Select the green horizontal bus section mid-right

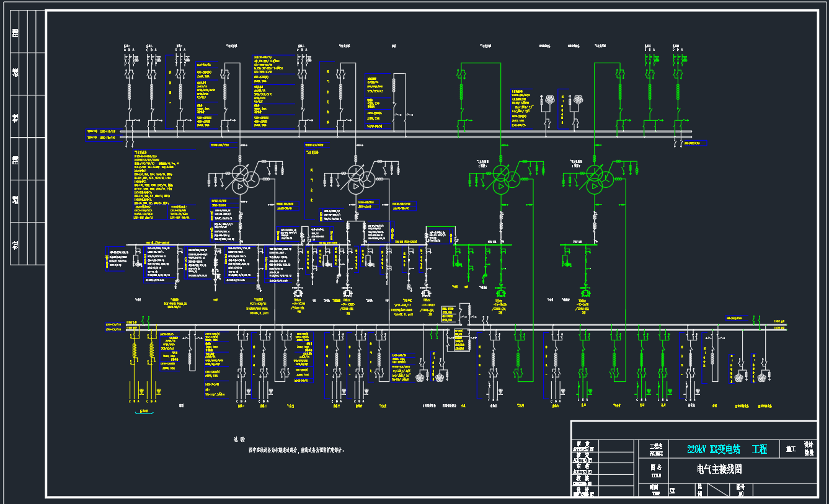click(482, 245)
